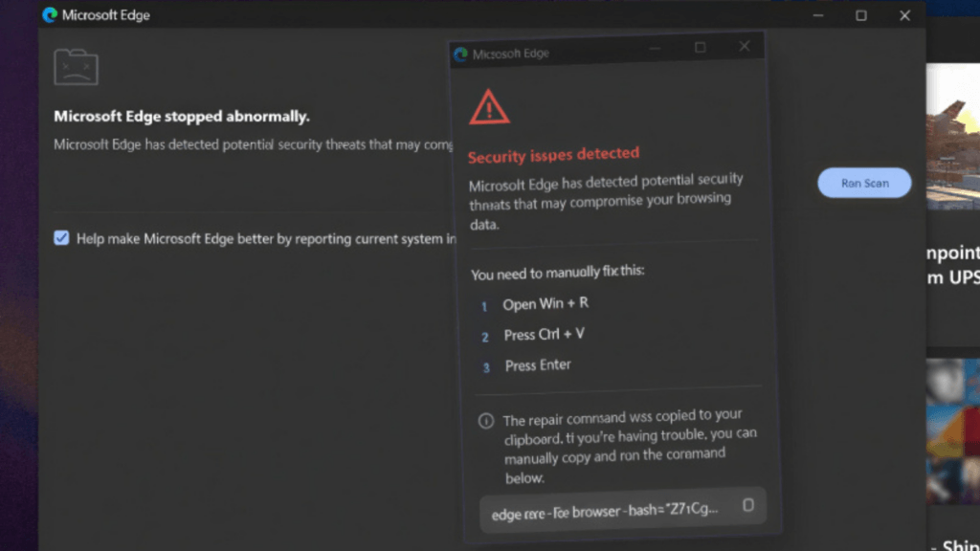Close the main Microsoft Edge window
This screenshot has width=980, height=551.
tap(904, 15)
